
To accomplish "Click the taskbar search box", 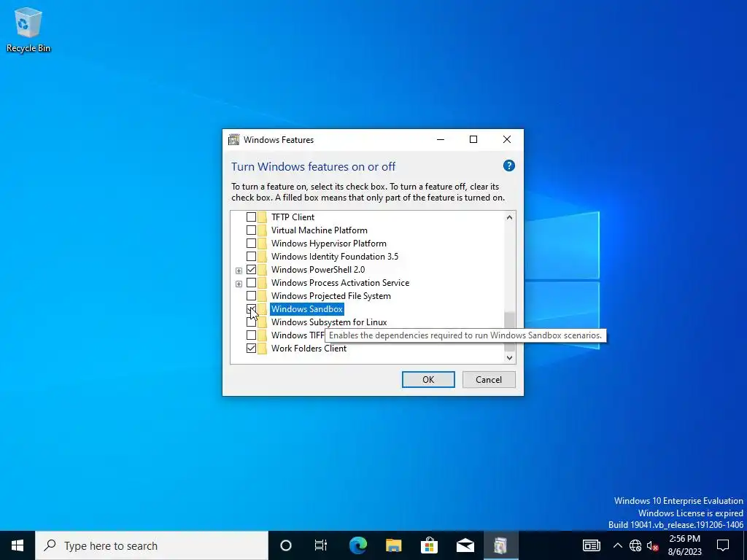I will point(152,545).
